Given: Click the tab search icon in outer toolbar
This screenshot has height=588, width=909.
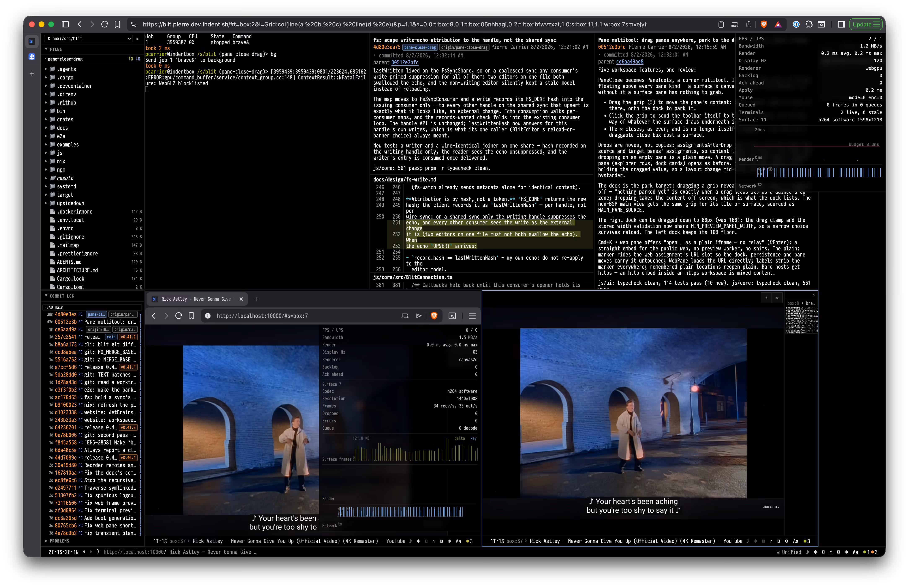Looking at the screenshot, I should 822,25.
